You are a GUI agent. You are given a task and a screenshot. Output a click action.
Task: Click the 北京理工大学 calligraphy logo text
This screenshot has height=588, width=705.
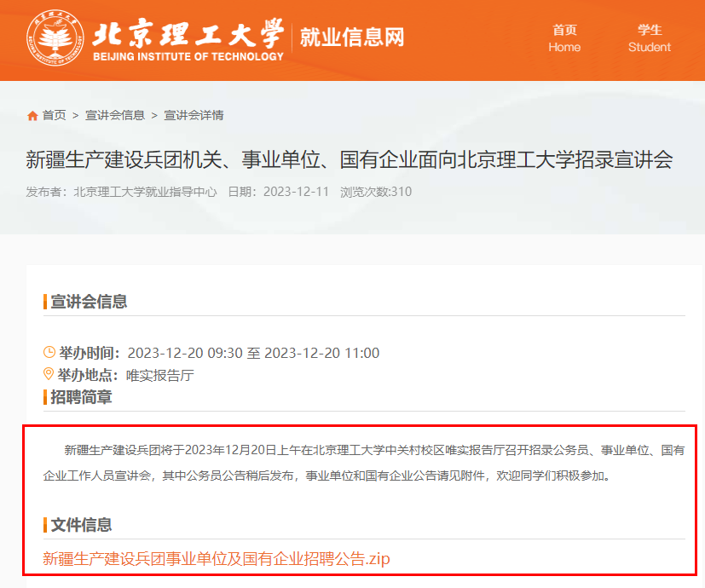click(188, 34)
